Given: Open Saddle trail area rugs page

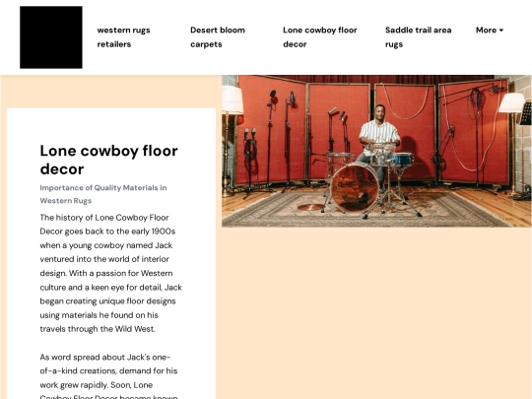Looking at the screenshot, I should pyautogui.click(x=418, y=37).
